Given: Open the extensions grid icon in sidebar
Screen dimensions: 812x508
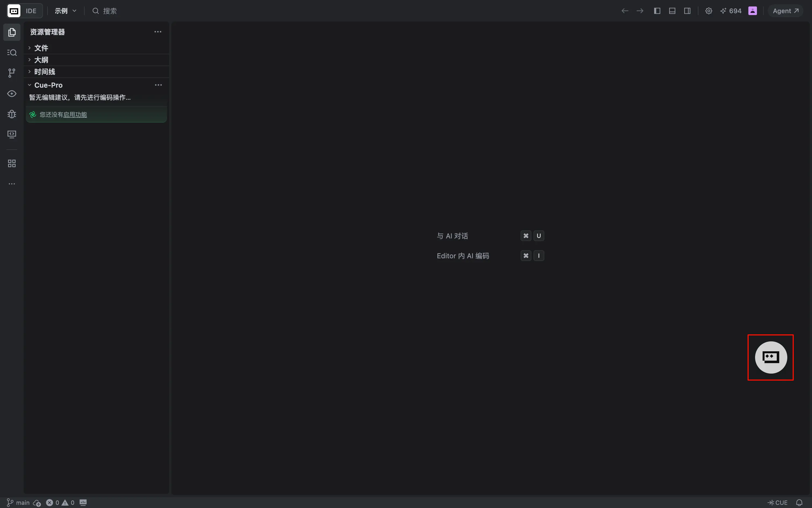Looking at the screenshot, I should tap(12, 164).
